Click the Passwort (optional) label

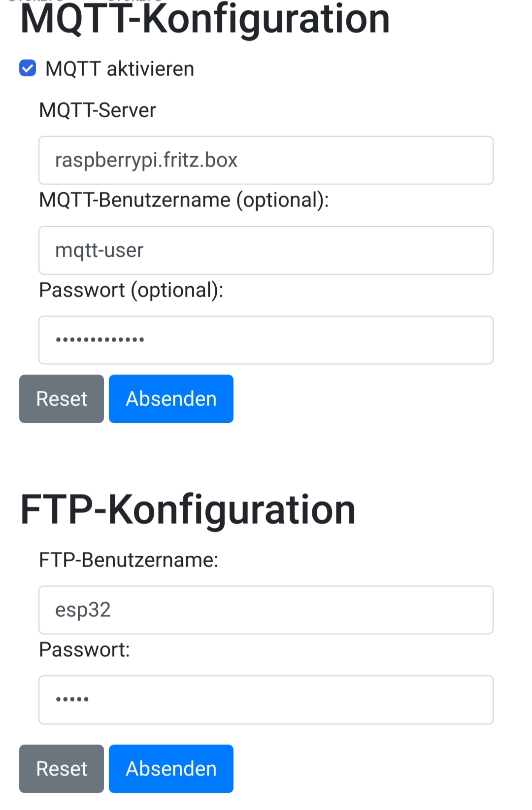(x=131, y=290)
